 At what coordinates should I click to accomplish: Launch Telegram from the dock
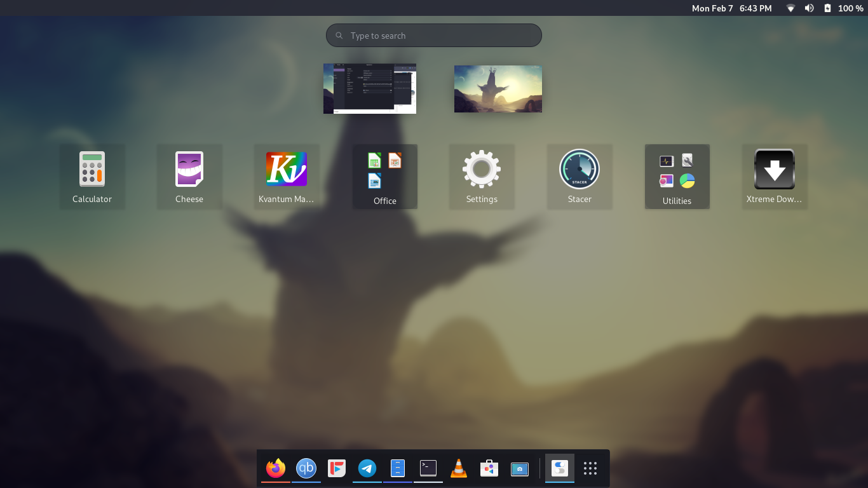point(367,468)
